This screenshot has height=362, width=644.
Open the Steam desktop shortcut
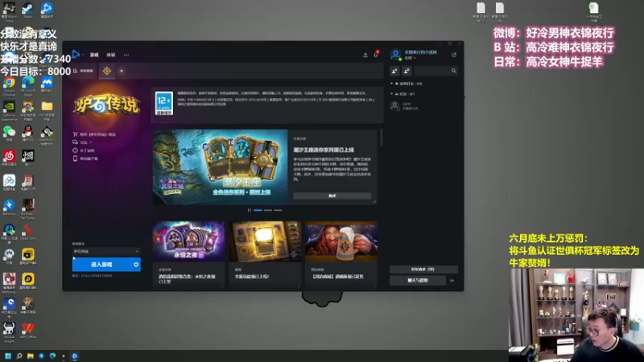point(28,10)
